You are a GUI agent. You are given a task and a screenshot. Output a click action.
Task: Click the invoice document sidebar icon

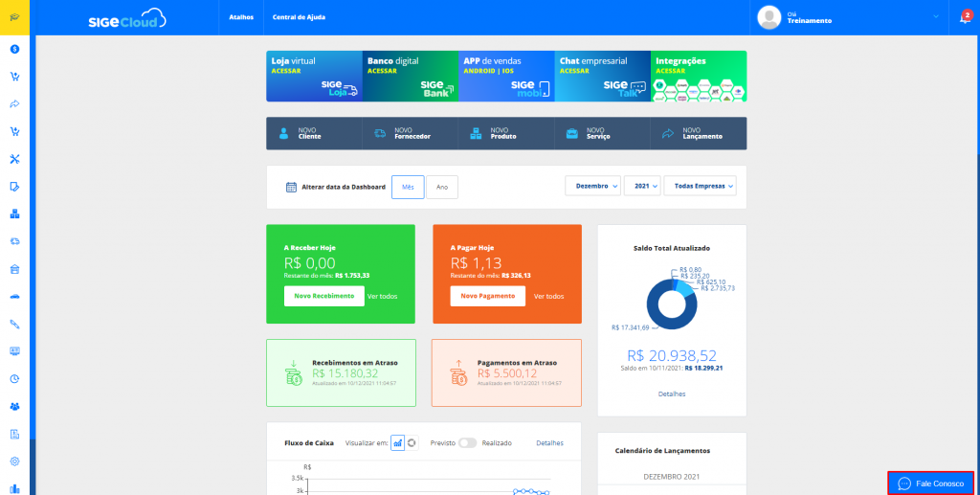tap(14, 434)
